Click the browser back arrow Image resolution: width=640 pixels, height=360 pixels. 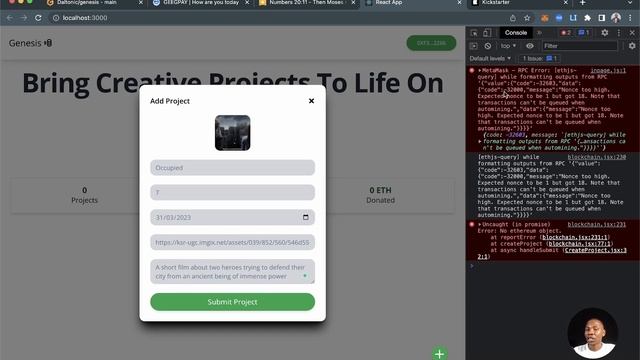(x=10, y=18)
